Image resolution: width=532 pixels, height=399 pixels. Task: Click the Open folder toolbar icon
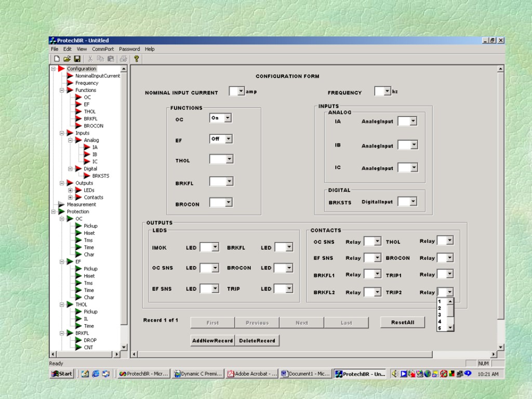point(66,59)
